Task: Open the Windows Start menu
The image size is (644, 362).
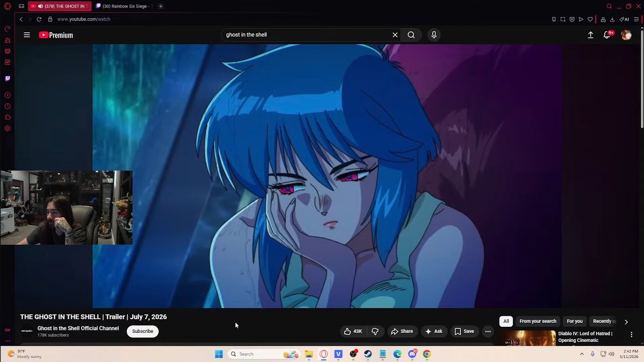Action: click(219, 354)
